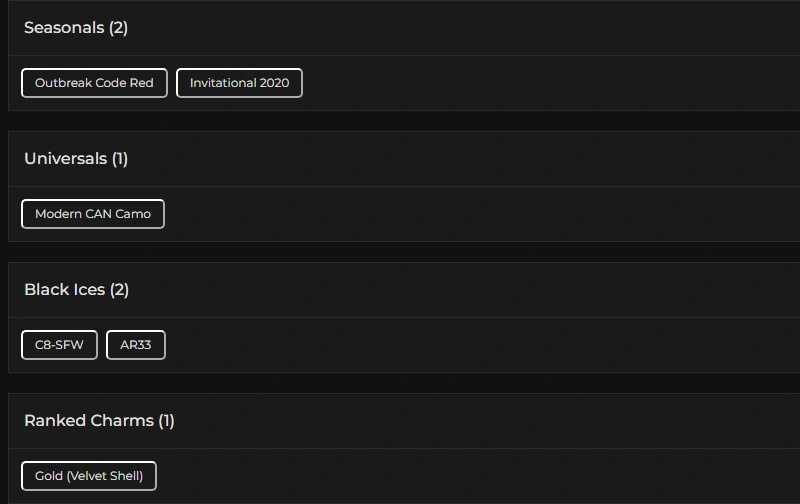Click the Seasonals section heading
Image resolution: width=800 pixels, height=504 pixels.
(x=64, y=28)
